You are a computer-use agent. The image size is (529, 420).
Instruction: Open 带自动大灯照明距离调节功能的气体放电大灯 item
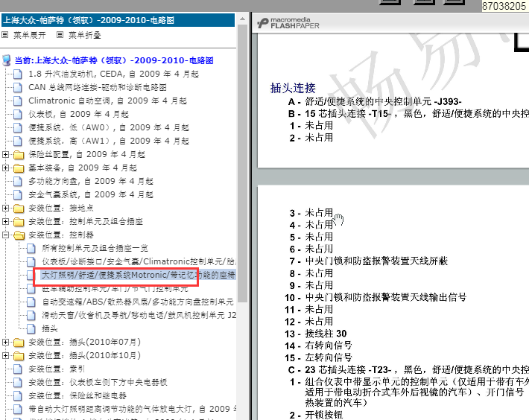tap(133, 410)
